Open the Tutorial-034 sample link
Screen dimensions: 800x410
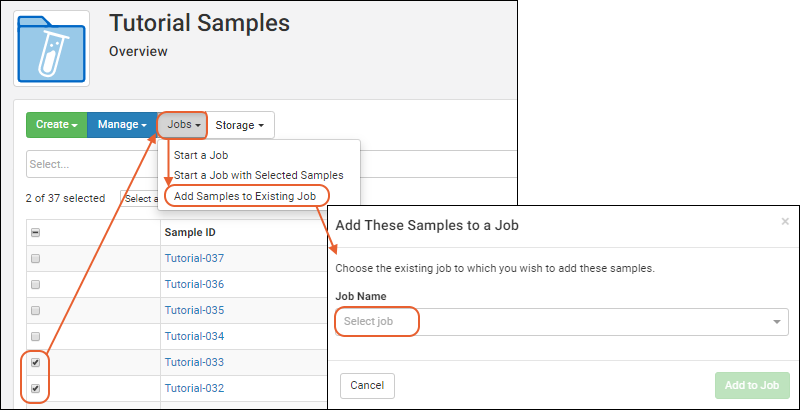tap(194, 337)
